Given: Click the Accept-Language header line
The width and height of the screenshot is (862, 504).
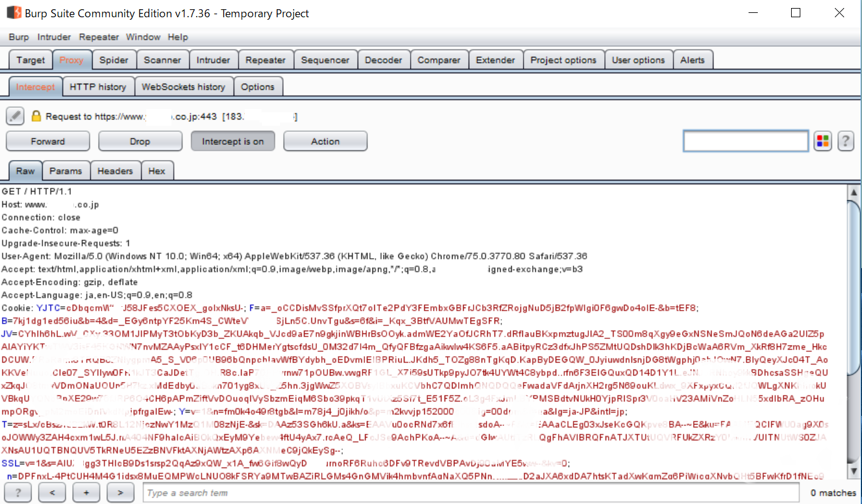Looking at the screenshot, I should (97, 295).
